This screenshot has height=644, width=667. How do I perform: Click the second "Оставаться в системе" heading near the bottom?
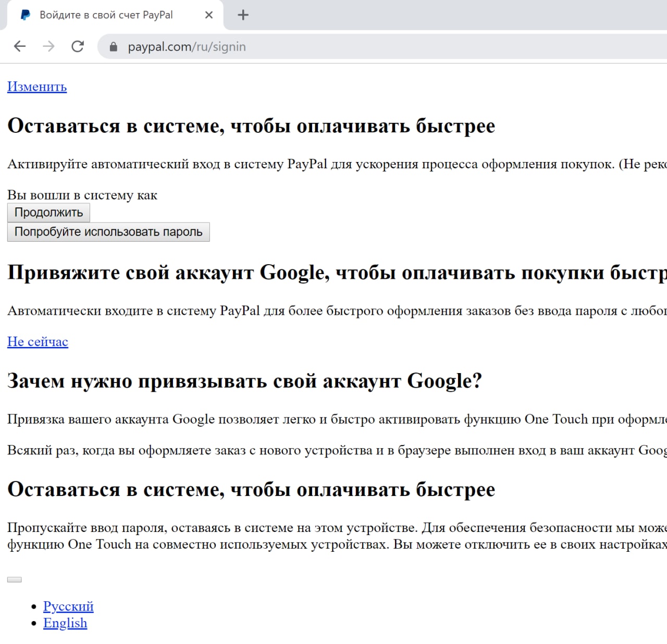[251, 489]
